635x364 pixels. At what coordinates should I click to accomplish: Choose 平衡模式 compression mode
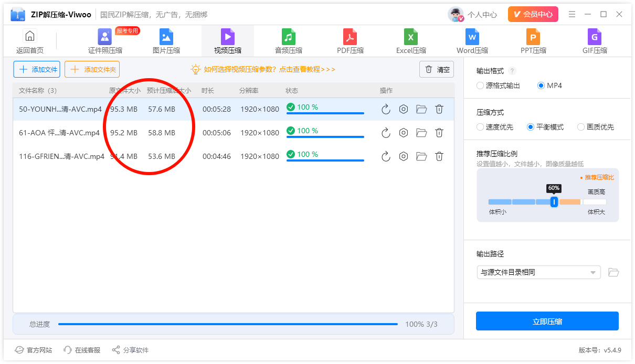[531, 127]
